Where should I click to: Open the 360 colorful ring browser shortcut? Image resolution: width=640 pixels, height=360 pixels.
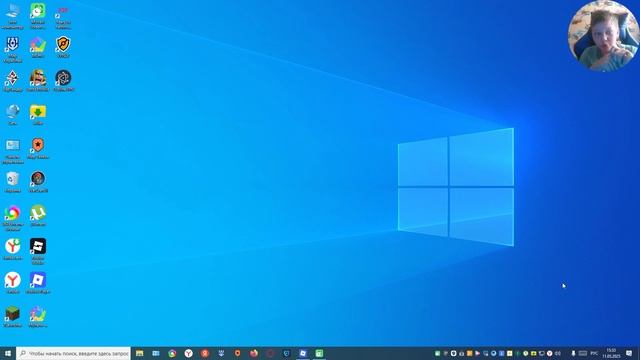13,218
